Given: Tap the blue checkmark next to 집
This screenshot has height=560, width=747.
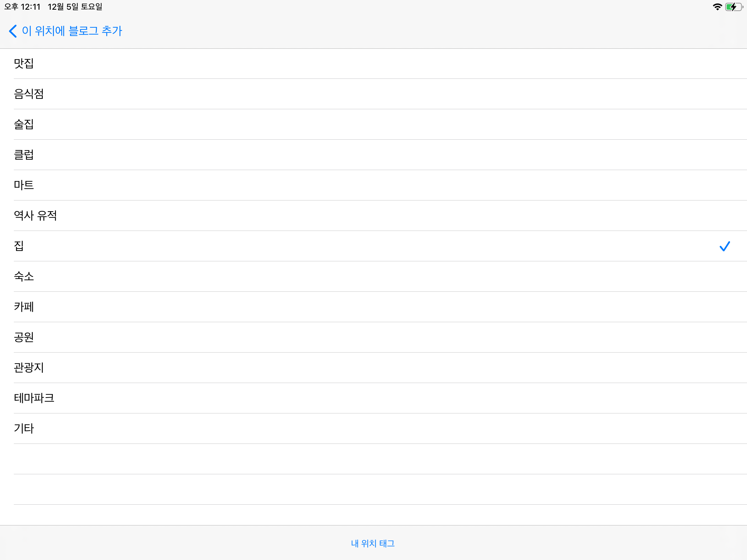Looking at the screenshot, I should [725, 246].
